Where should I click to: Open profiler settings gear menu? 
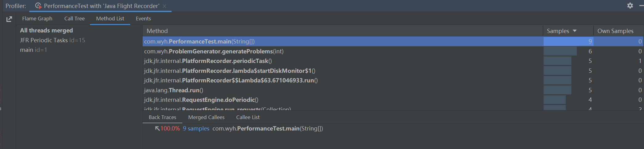pyautogui.click(x=630, y=6)
